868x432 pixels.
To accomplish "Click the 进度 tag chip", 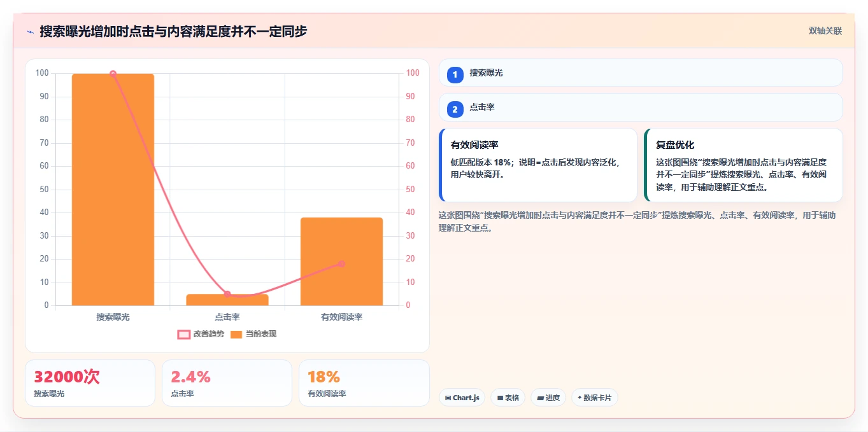I will [x=548, y=398].
